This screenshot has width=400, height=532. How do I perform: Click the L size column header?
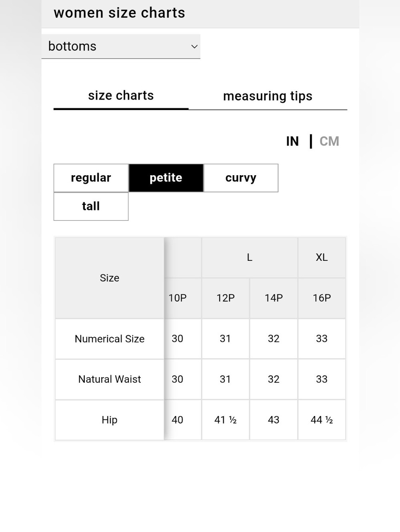point(250,258)
